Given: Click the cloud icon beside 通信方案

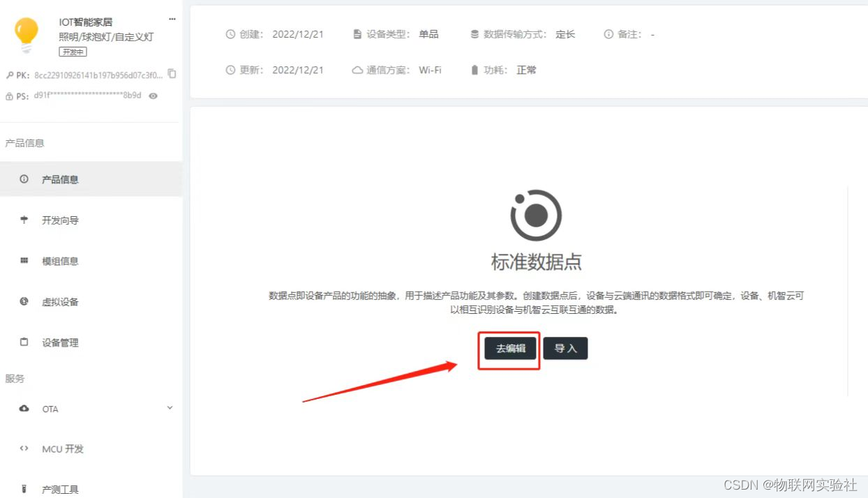Looking at the screenshot, I should tap(357, 70).
